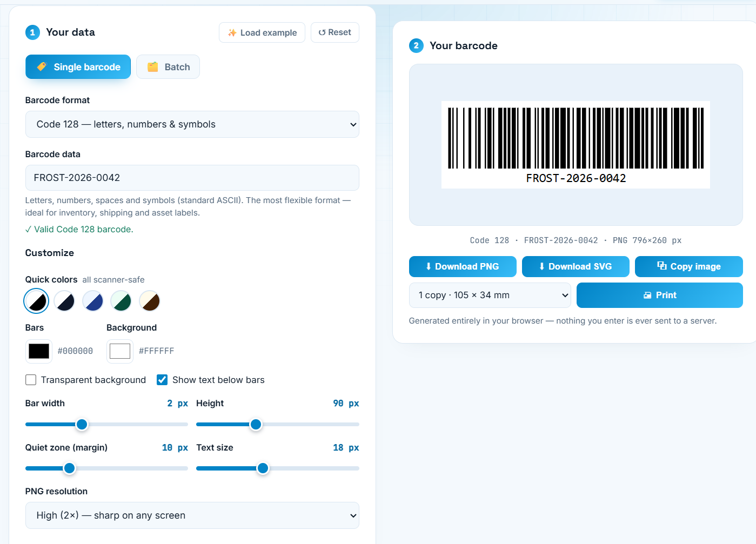Switch to the Batch tab
The height and width of the screenshot is (544, 756).
tap(168, 67)
